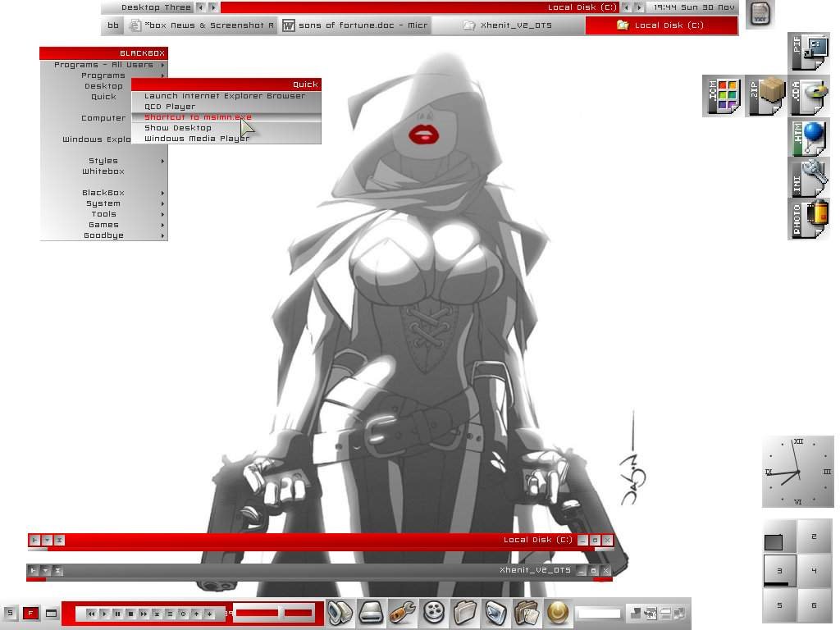Viewport: 840px width, 630px height.
Task: Switch to workspace 5 in pager
Action: tap(779, 605)
